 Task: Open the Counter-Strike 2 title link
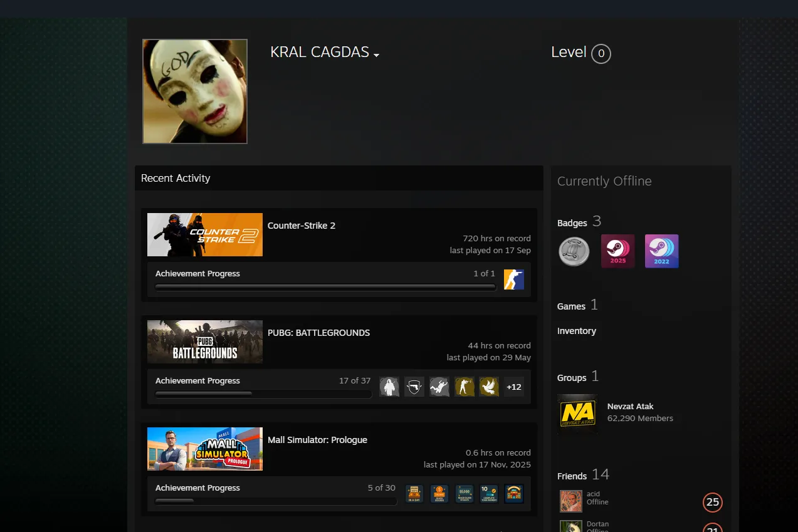302,226
